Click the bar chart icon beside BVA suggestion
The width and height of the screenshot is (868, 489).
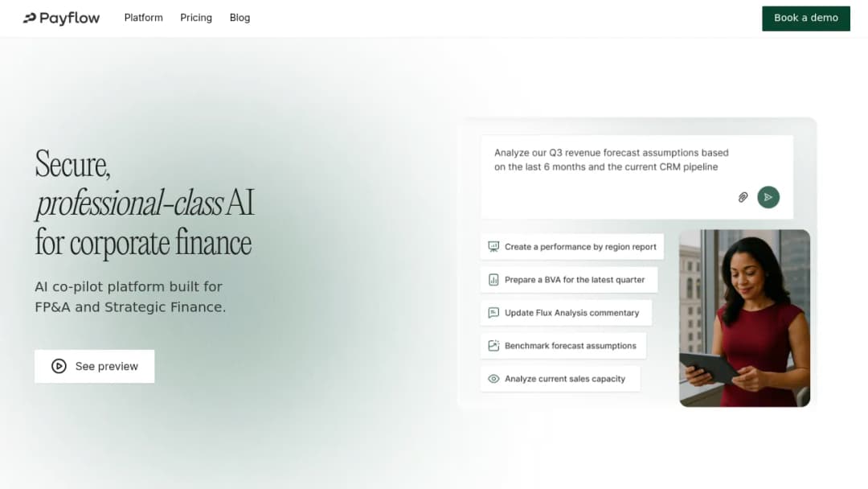493,280
